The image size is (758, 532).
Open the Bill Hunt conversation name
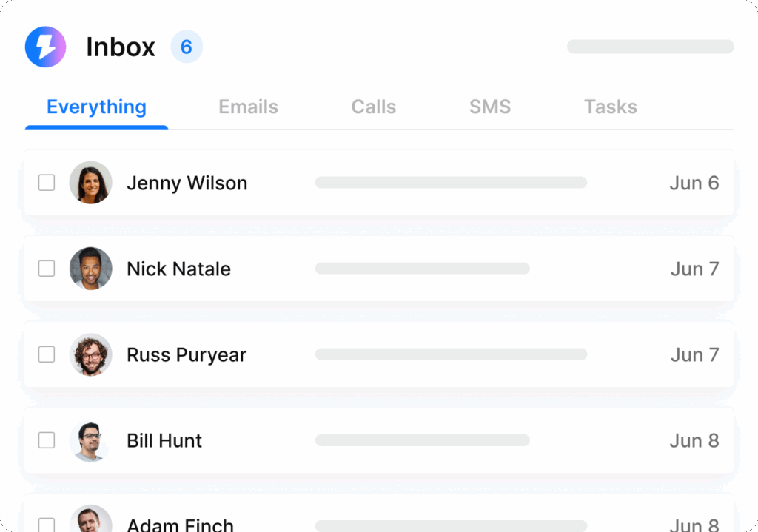164,441
